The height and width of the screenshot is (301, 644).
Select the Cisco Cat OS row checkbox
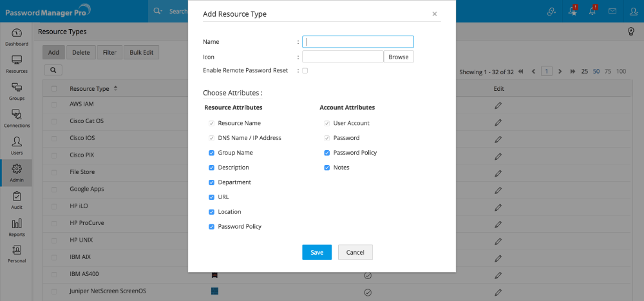point(54,122)
